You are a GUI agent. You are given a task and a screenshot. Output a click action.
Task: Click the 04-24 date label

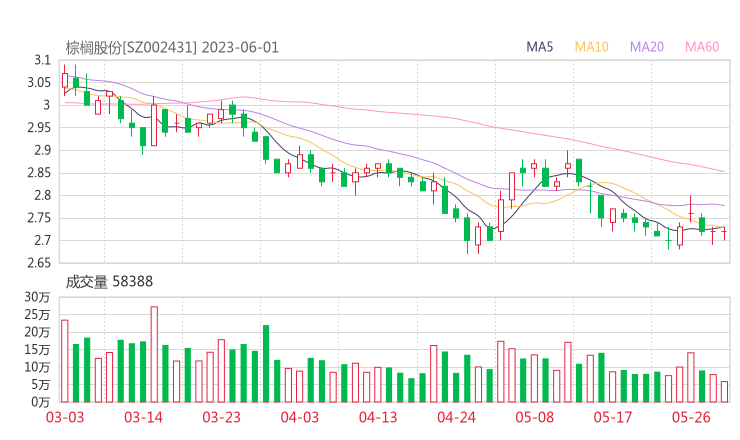tap(456, 417)
